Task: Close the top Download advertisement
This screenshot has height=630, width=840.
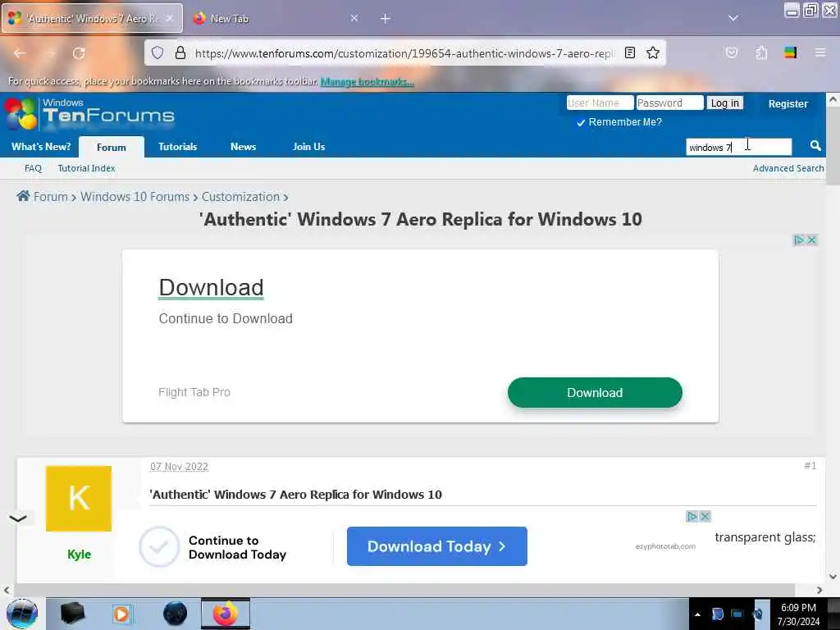Action: point(811,240)
